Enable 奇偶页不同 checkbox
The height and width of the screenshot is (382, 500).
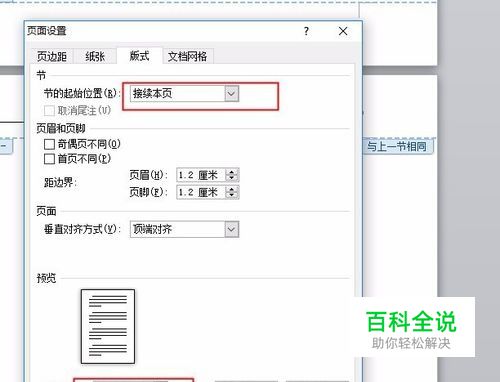[x=49, y=144]
